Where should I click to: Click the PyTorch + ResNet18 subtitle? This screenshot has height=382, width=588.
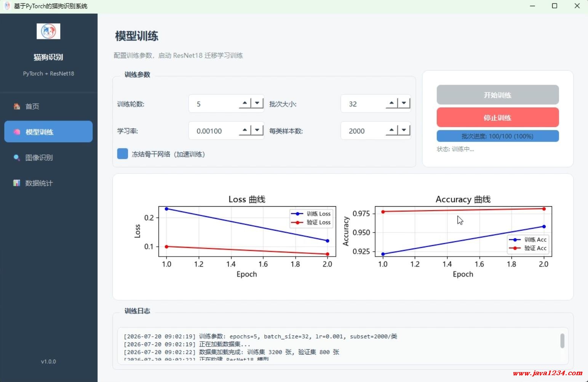pyautogui.click(x=48, y=74)
